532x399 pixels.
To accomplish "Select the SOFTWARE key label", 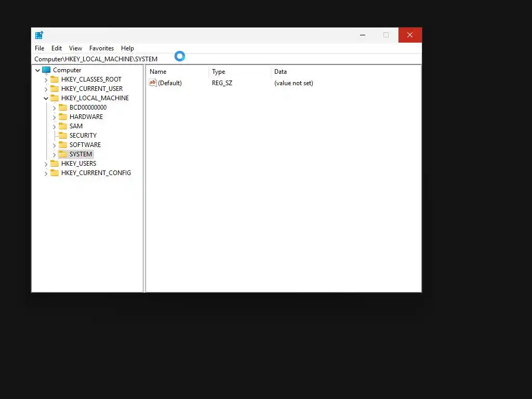I will (x=85, y=144).
